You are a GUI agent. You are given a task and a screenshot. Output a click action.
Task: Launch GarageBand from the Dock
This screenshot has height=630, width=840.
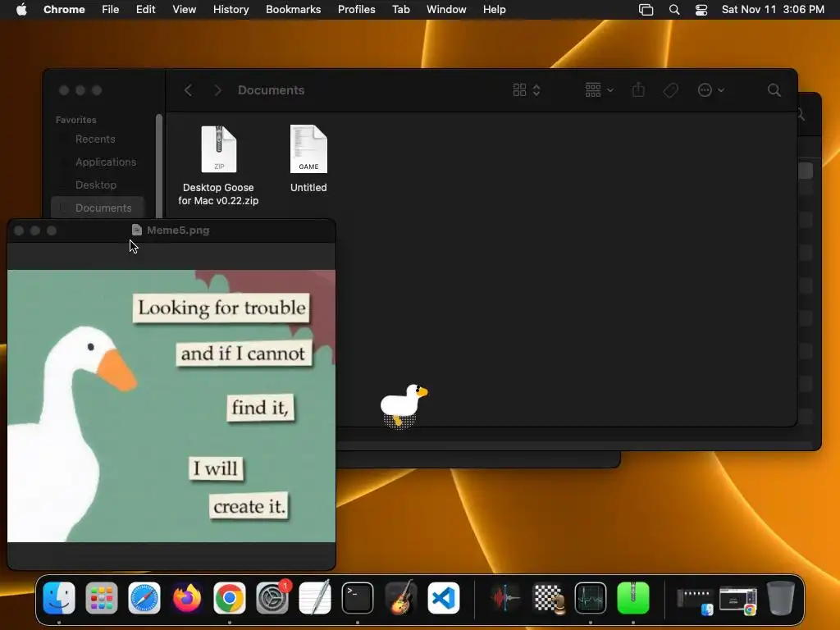pyautogui.click(x=400, y=598)
